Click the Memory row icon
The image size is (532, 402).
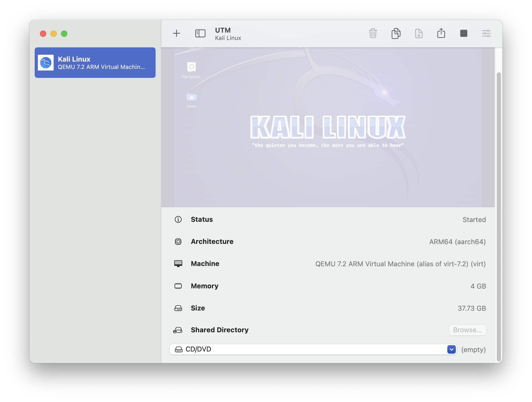tap(178, 286)
